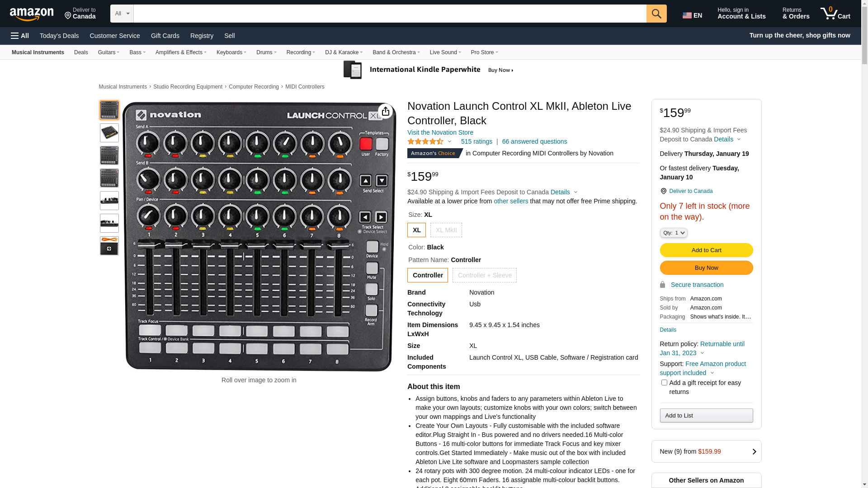Check Add a gift receipt checkbox
Image resolution: width=868 pixels, height=488 pixels.
pyautogui.click(x=664, y=383)
